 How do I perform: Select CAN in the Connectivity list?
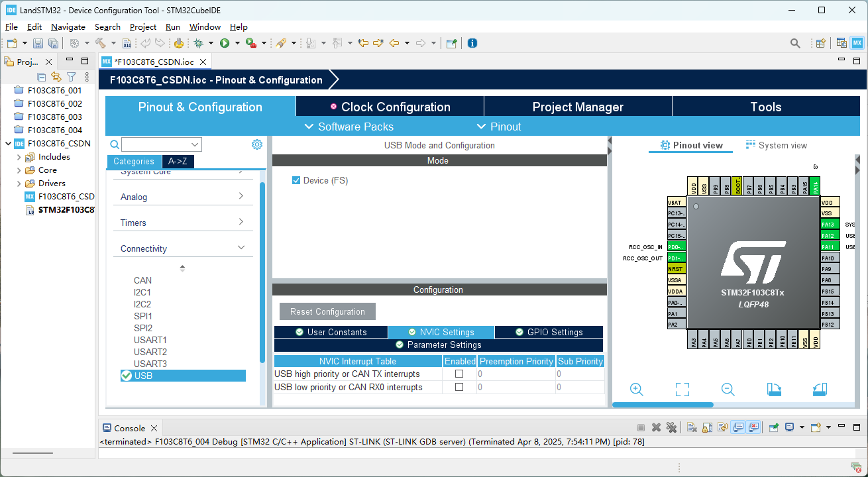pos(142,280)
